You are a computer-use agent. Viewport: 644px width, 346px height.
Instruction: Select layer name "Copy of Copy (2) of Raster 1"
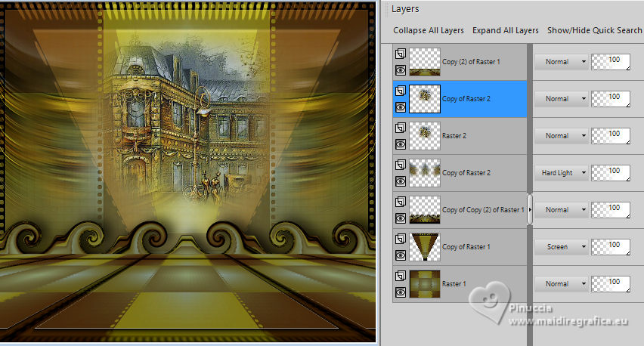tap(484, 210)
